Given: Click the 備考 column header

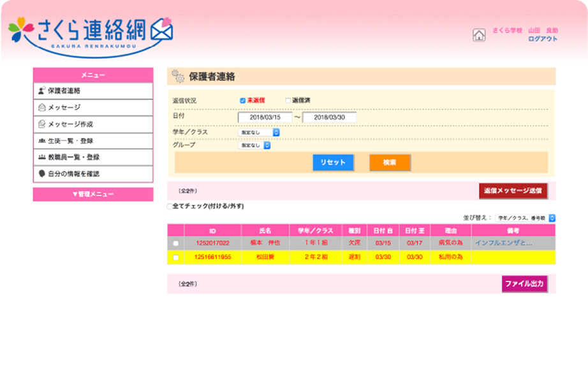Looking at the screenshot, I should (513, 231).
